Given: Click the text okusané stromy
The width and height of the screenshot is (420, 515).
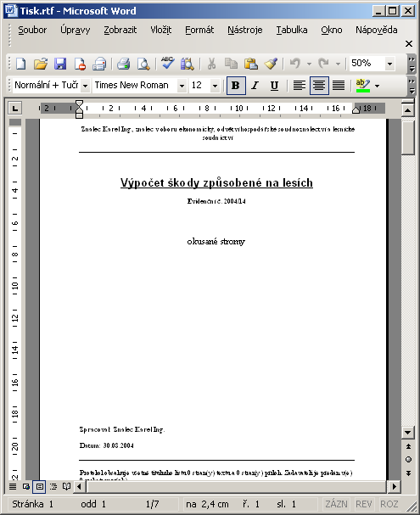Looking at the screenshot, I should point(216,242).
